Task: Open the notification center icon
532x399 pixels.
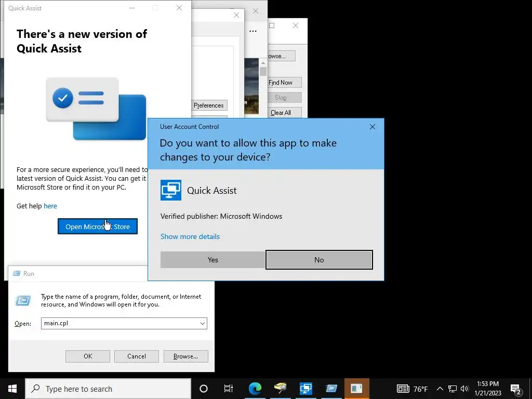Action: click(516, 389)
